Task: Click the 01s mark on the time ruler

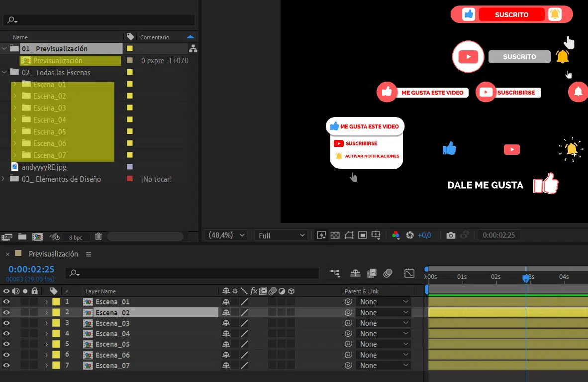Action: click(462, 277)
